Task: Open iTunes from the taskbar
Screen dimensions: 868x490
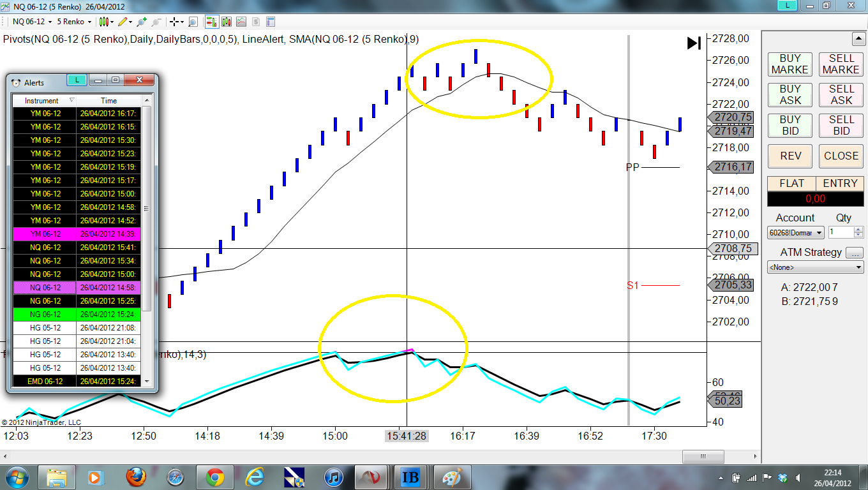Action: click(333, 477)
